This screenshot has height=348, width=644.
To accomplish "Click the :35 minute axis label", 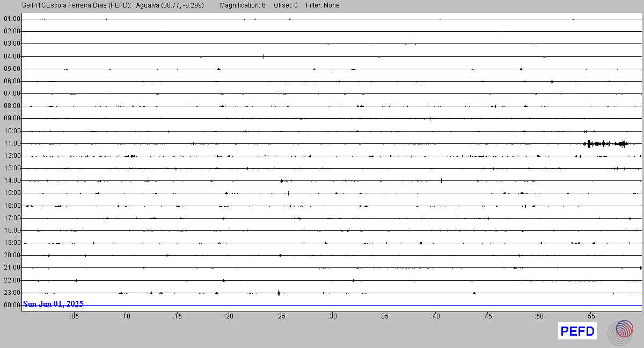I will [384, 316].
